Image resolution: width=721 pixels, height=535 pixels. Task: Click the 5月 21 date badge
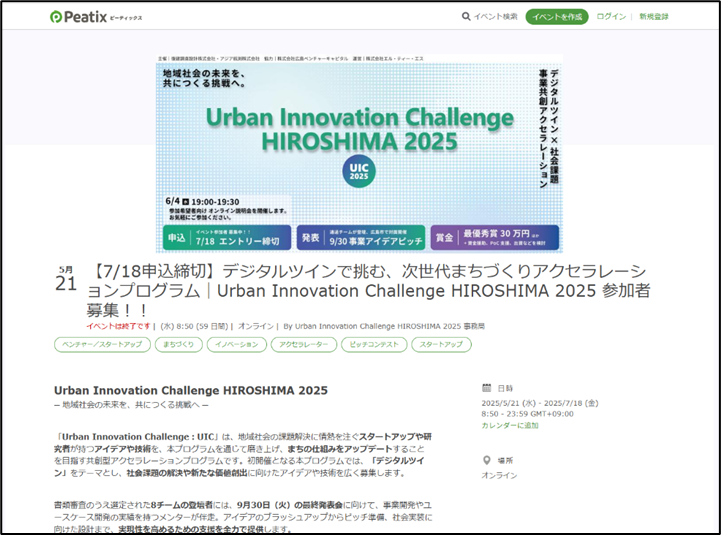pos(65,279)
